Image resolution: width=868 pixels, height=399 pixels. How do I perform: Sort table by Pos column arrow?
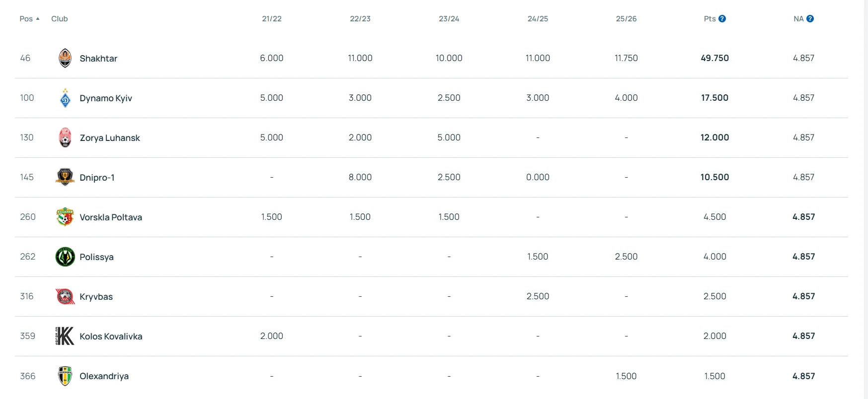click(38, 19)
